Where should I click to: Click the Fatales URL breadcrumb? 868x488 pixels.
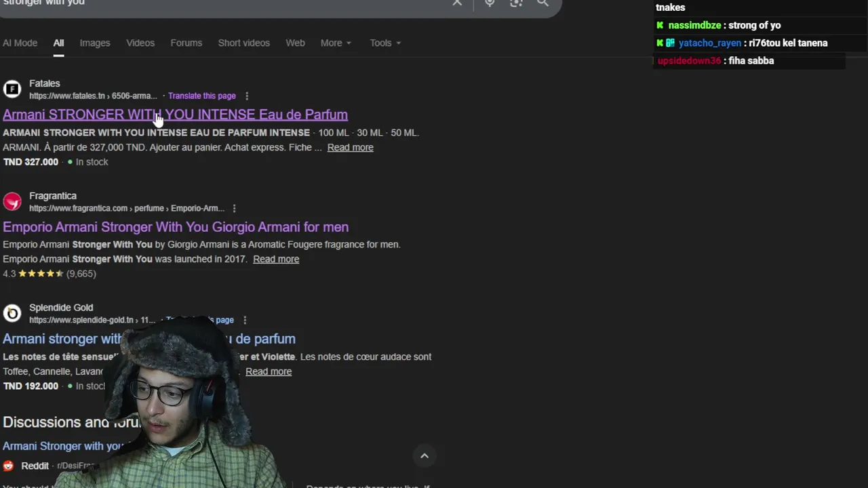pos(93,96)
